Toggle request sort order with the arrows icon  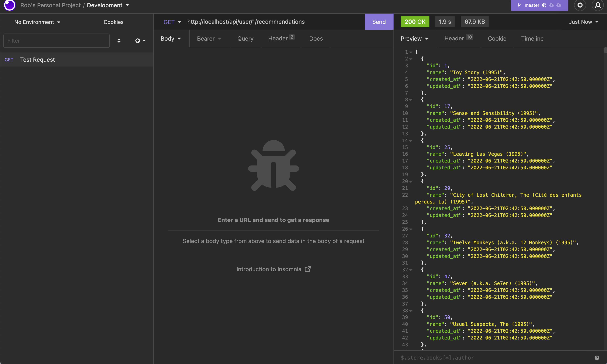point(119,41)
